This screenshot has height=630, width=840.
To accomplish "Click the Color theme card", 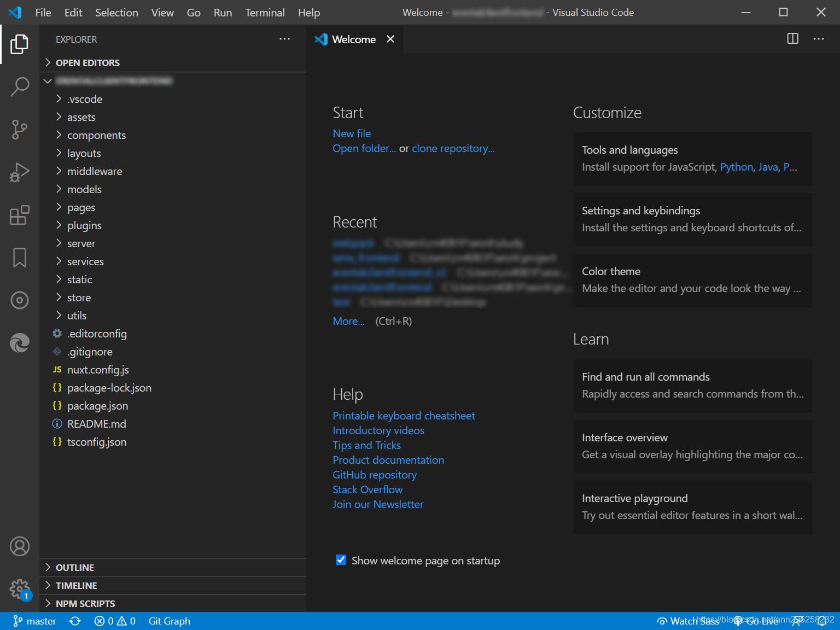I will [x=693, y=280].
